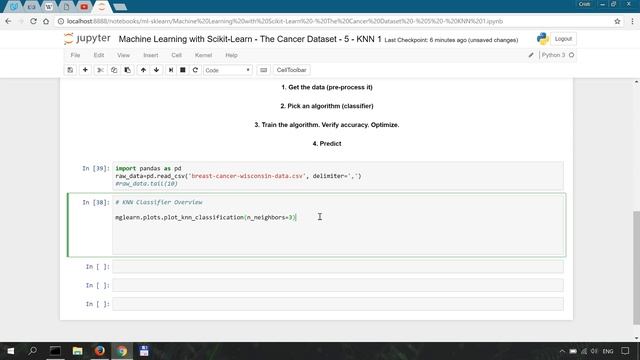Open Windows notification center icon

coord(625,351)
